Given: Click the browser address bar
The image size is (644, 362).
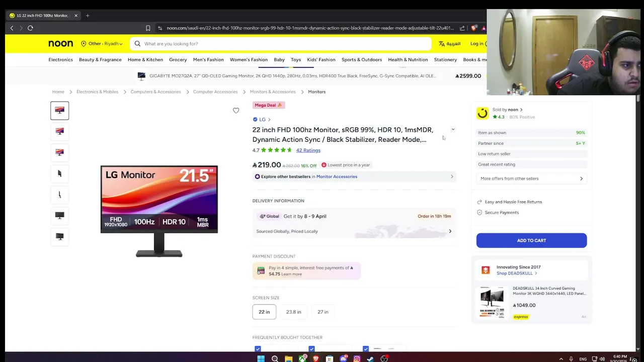Looking at the screenshot, I should 310,28.
